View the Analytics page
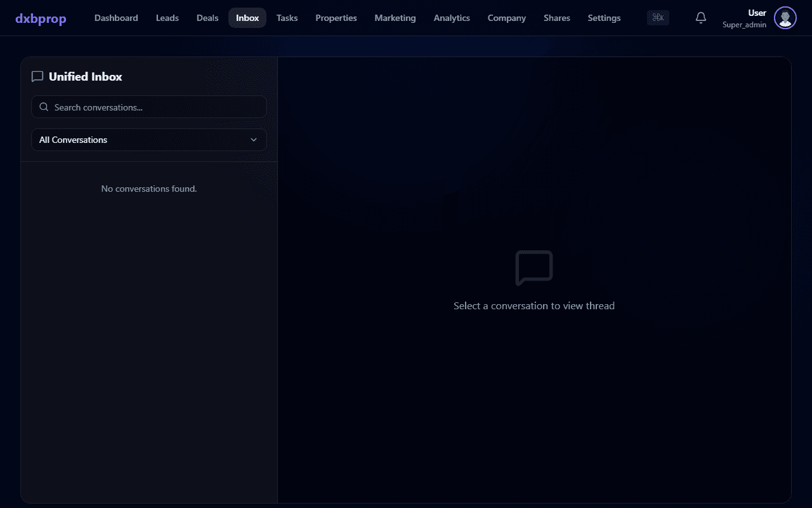The image size is (812, 508). [452, 18]
